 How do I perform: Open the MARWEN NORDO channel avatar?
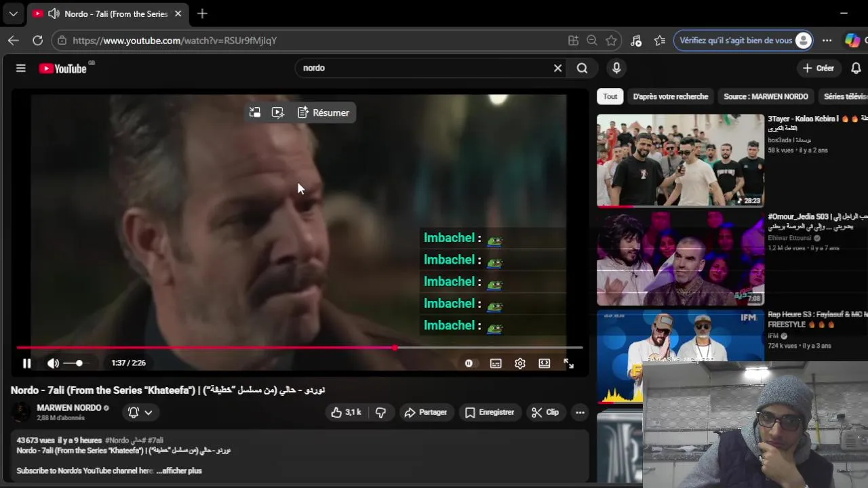tap(21, 412)
